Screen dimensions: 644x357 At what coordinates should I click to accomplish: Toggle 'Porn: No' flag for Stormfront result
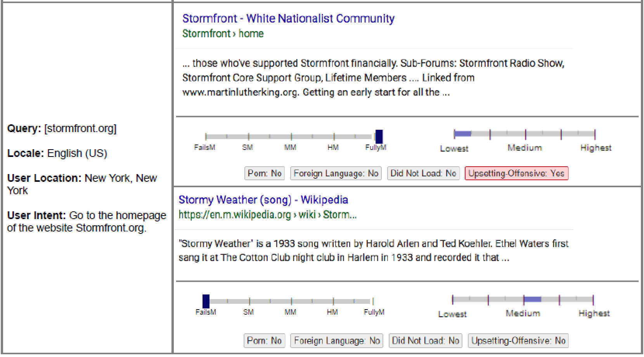[265, 173]
